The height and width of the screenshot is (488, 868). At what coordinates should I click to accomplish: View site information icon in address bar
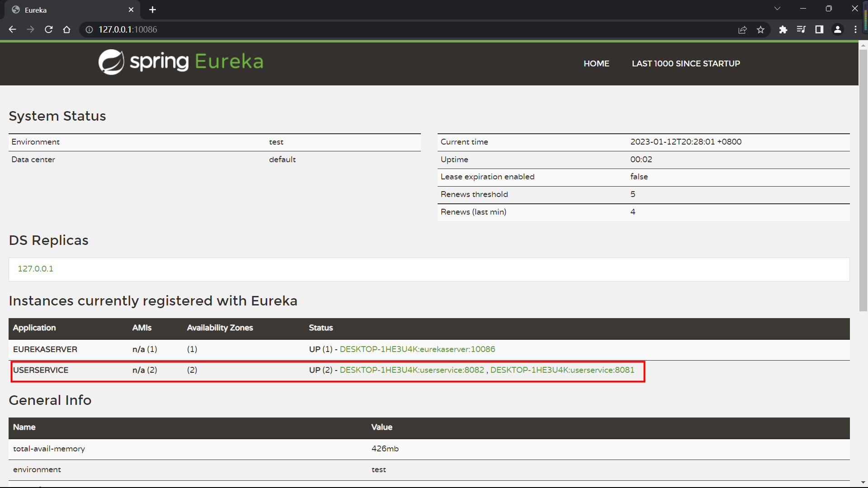(90, 29)
